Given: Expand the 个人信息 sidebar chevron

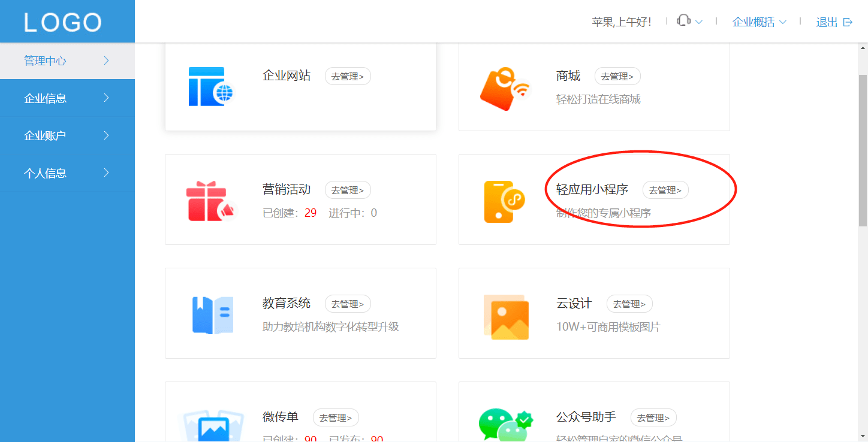Looking at the screenshot, I should click(x=106, y=173).
